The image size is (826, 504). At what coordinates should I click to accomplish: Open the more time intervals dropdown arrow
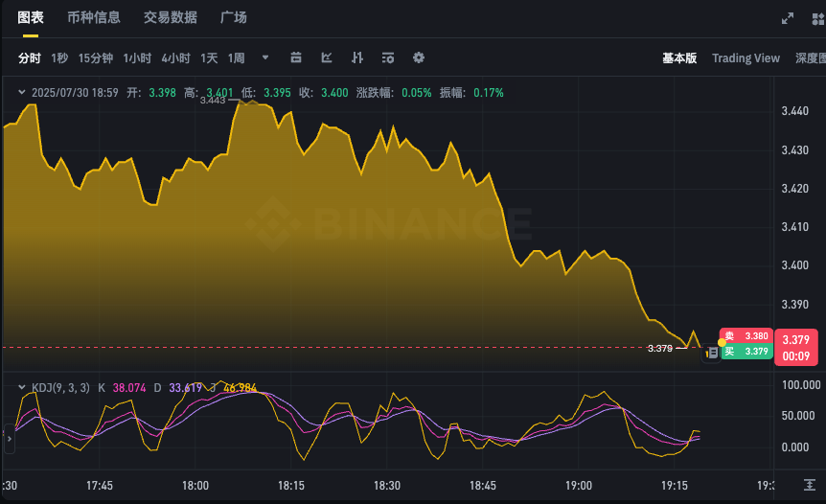click(x=265, y=57)
